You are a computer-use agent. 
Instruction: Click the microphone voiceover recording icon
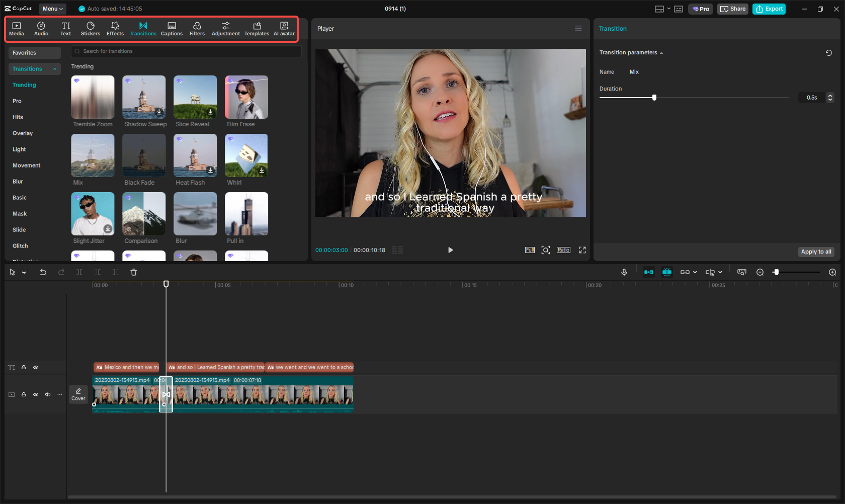tap(624, 272)
